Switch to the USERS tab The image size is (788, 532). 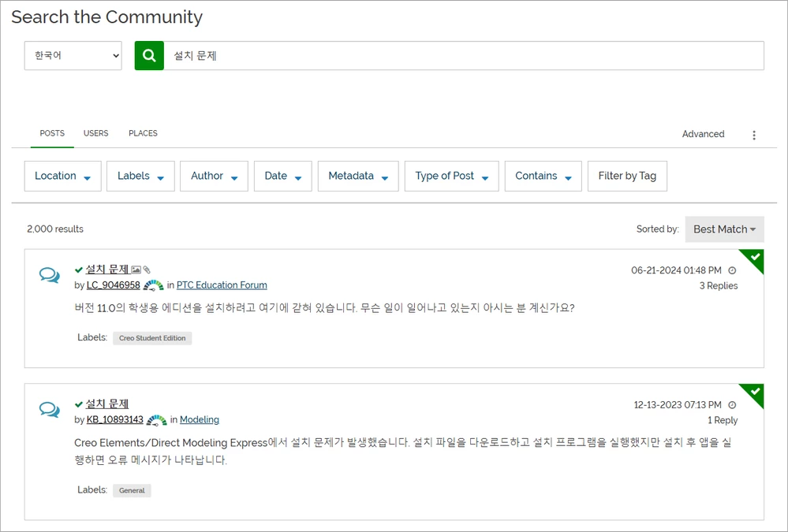(x=96, y=133)
